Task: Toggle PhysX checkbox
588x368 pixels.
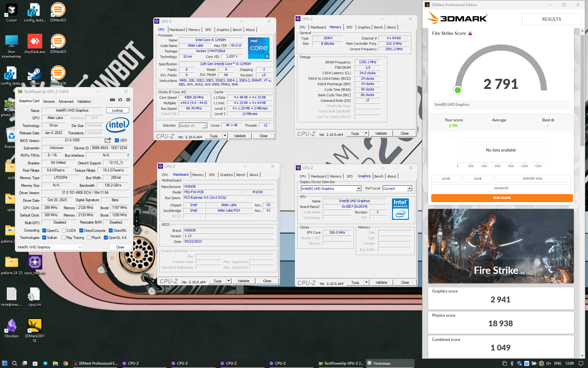Action: click(x=89, y=238)
